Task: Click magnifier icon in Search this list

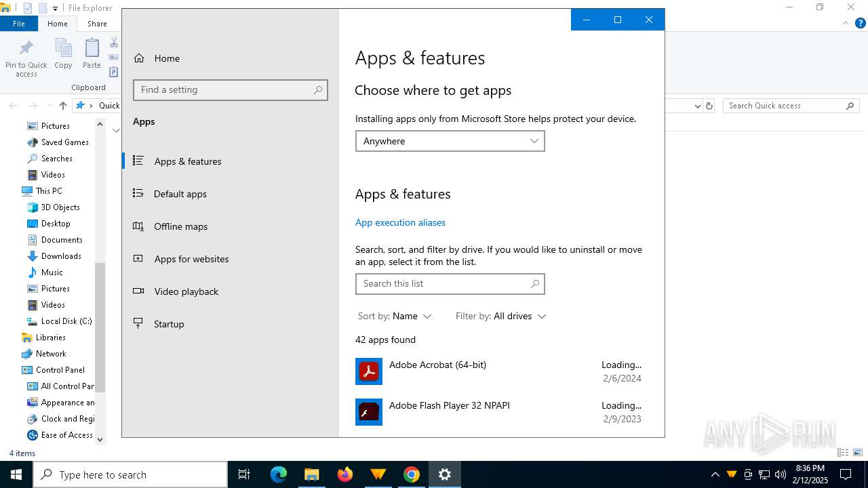Action: tap(535, 283)
